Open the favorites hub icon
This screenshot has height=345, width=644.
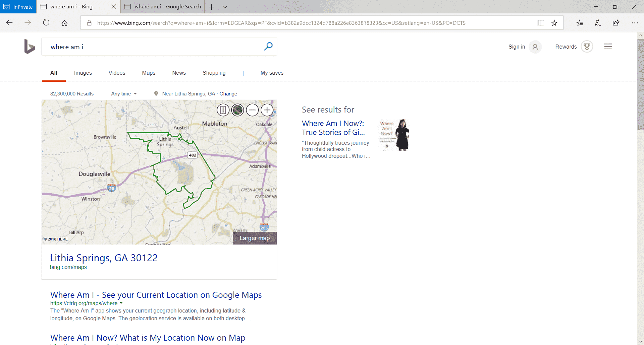(x=580, y=23)
